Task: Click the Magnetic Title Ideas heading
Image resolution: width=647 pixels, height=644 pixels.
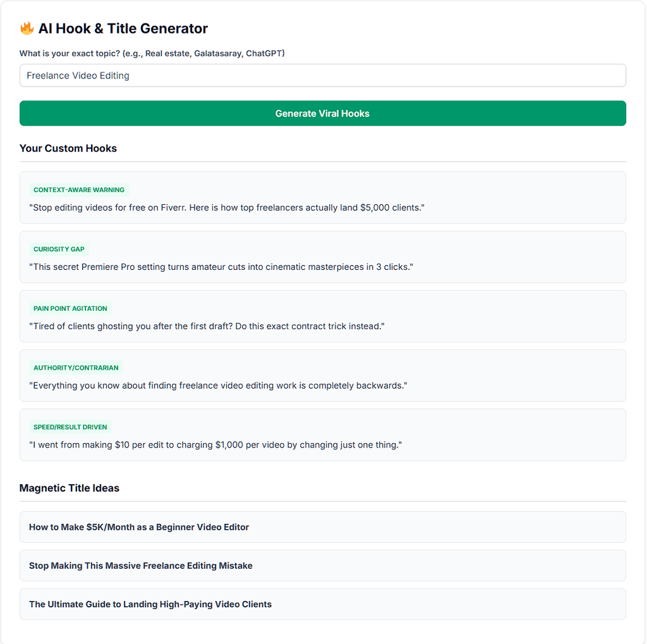Action: 70,488
